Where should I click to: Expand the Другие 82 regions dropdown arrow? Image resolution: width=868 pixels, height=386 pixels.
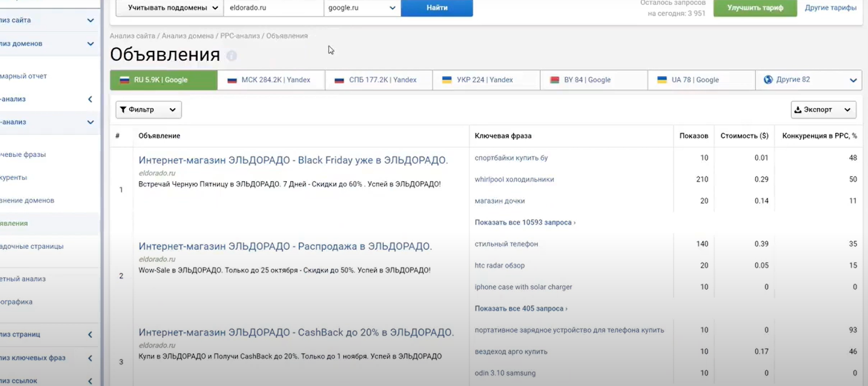tap(853, 80)
